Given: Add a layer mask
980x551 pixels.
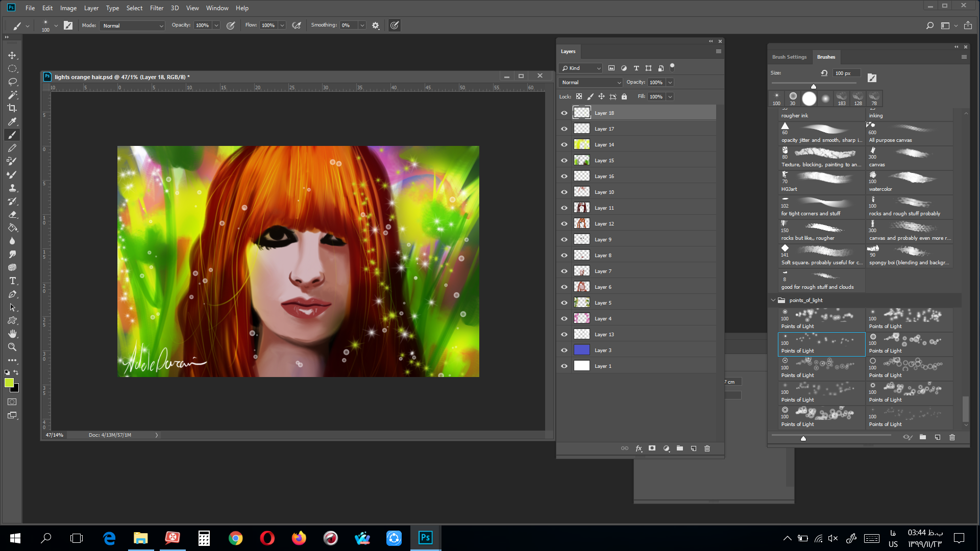Looking at the screenshot, I should tap(652, 448).
